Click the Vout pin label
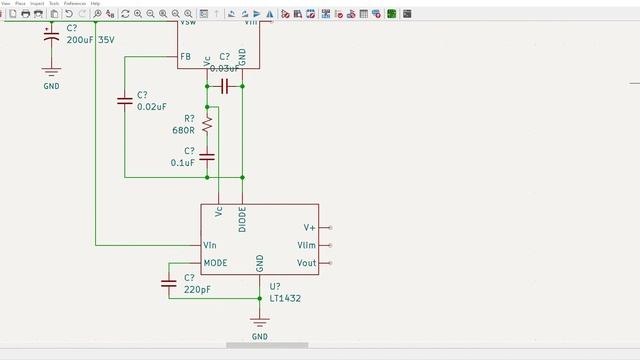The image size is (640, 360). 306,263
